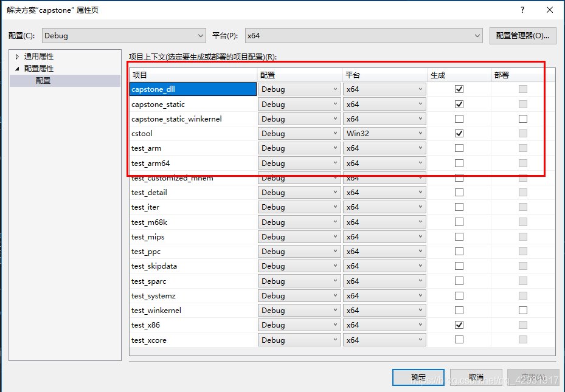Open the 平台(P) x64 dropdown

tap(477, 35)
